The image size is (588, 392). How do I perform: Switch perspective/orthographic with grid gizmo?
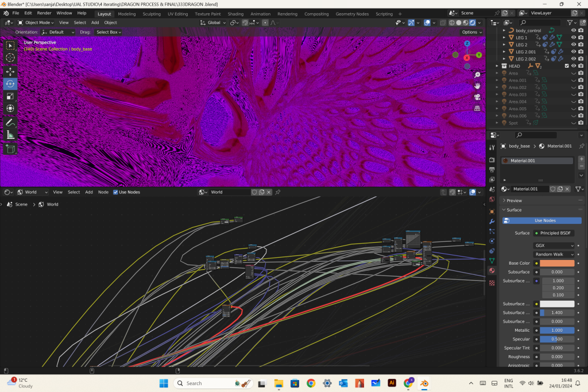pos(477,108)
